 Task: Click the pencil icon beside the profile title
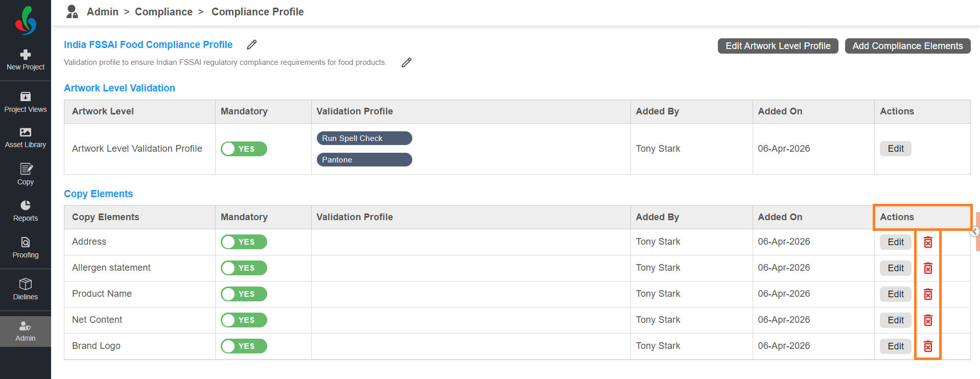point(251,45)
